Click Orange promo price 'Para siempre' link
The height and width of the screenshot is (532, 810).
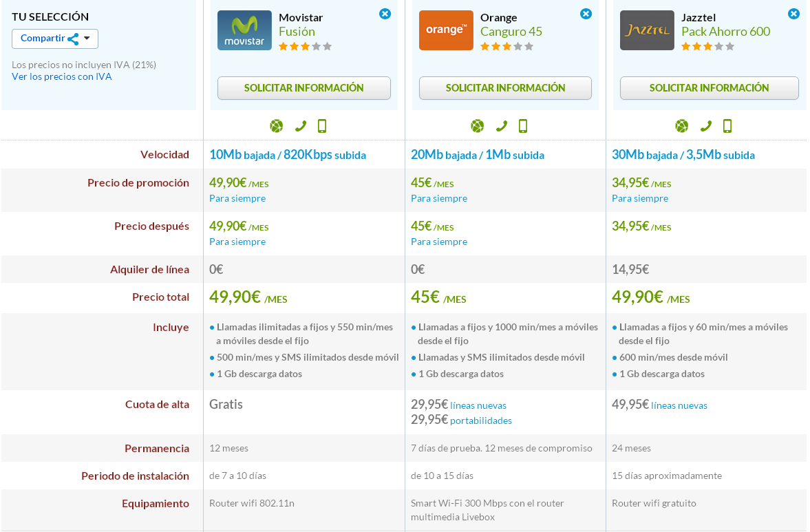438,198
